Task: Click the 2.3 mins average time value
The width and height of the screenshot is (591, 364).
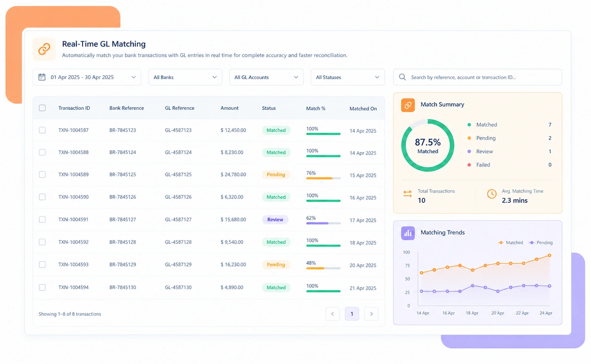Action: pos(515,200)
